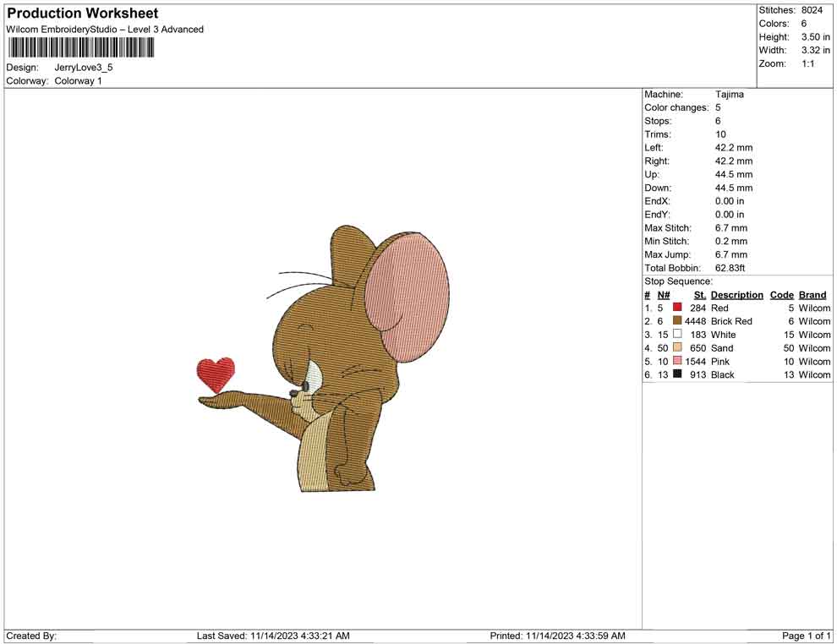Select the Red color swatch in row 1
This screenshot has height=644, width=837.
tap(676, 308)
